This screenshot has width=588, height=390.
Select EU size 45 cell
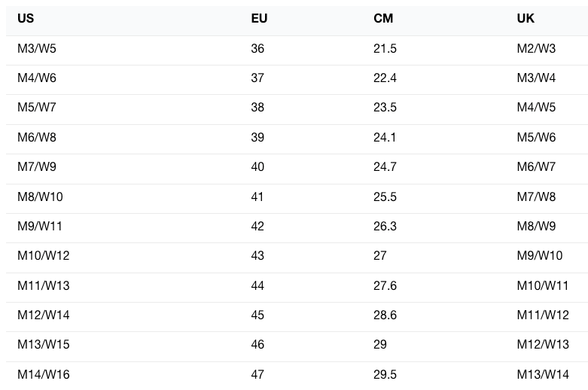coord(257,315)
